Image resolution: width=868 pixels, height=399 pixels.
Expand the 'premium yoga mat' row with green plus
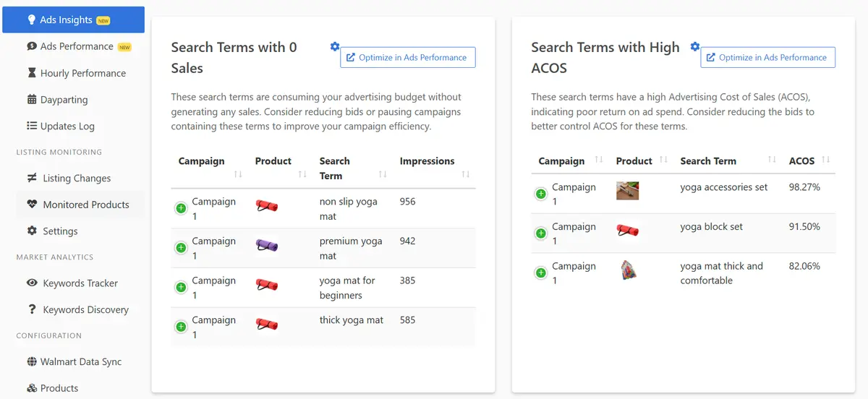point(181,248)
